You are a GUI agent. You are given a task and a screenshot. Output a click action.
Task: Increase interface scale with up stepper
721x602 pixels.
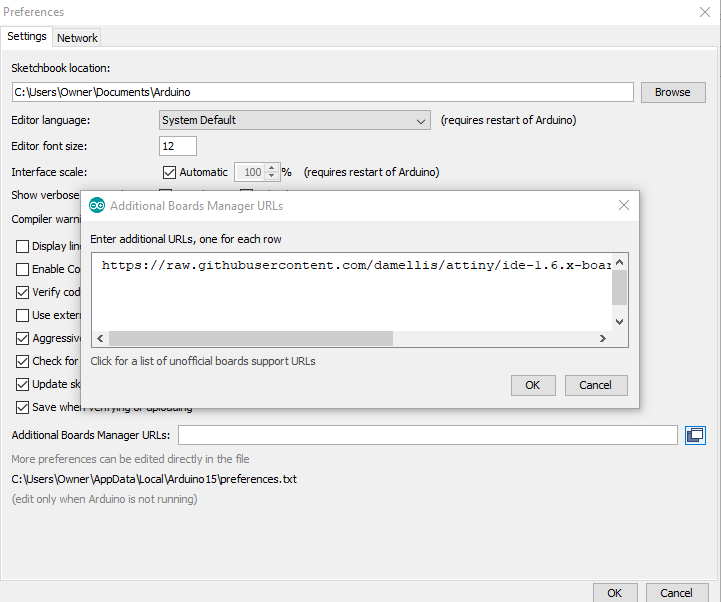[x=272, y=168]
